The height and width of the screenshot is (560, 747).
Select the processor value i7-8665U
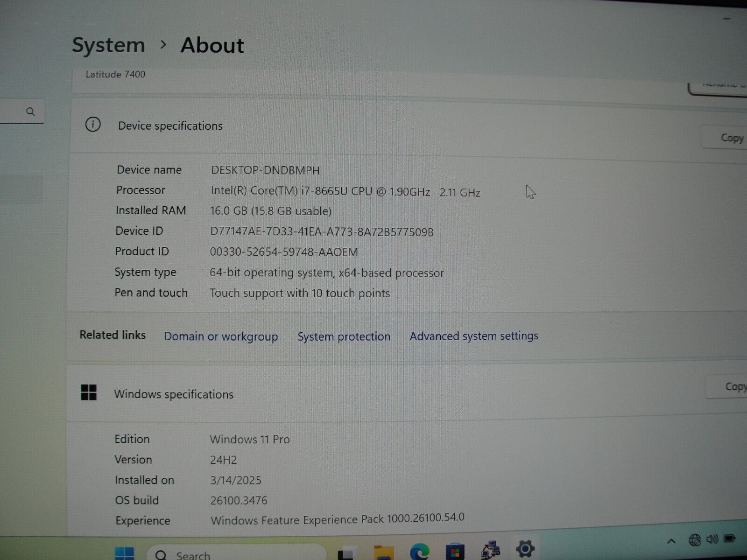click(x=345, y=191)
